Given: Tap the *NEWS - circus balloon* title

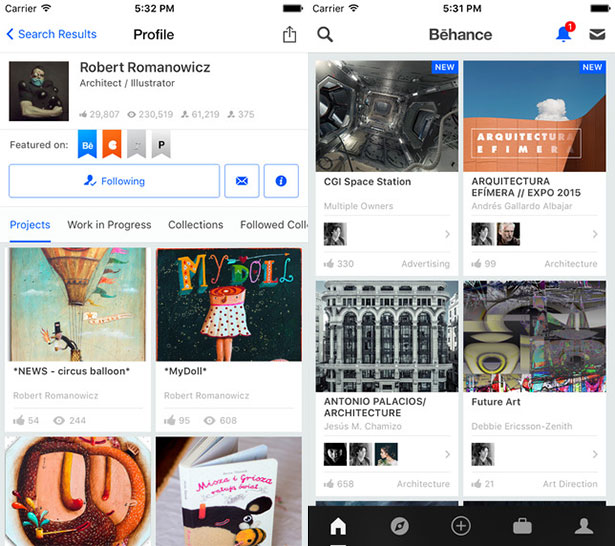Looking at the screenshot, I should click(x=71, y=371).
